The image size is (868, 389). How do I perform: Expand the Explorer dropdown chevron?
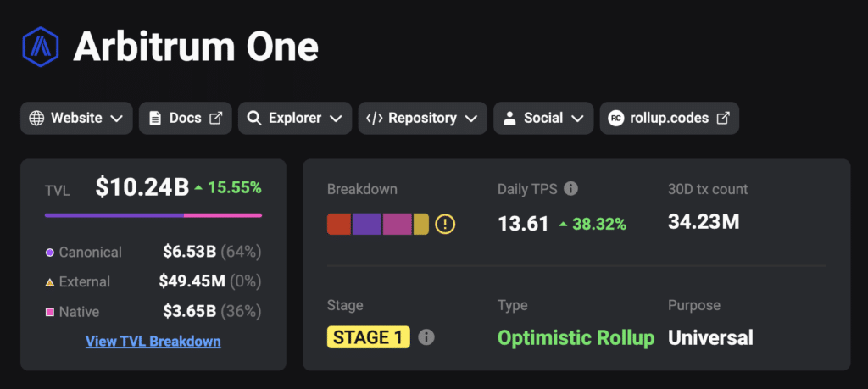point(336,119)
